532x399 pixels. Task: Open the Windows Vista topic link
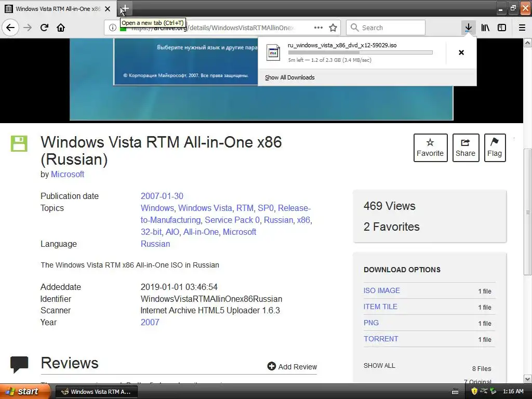pos(205,208)
